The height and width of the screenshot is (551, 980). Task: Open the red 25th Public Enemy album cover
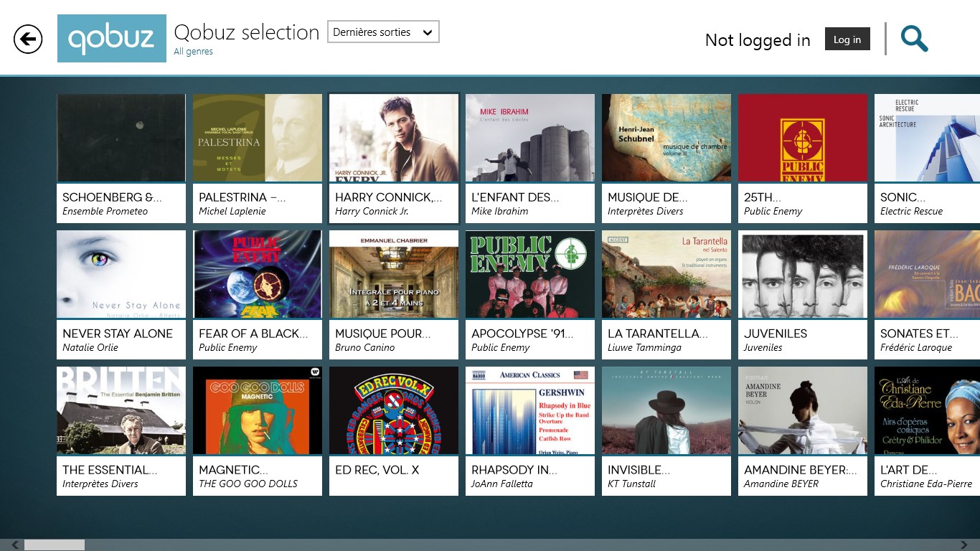(x=803, y=138)
